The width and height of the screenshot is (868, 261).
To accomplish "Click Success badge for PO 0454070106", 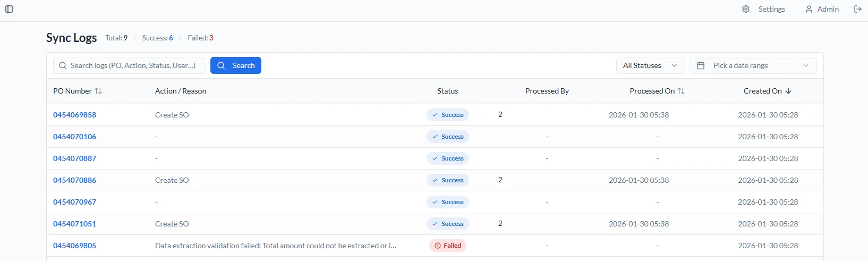I will [448, 137].
